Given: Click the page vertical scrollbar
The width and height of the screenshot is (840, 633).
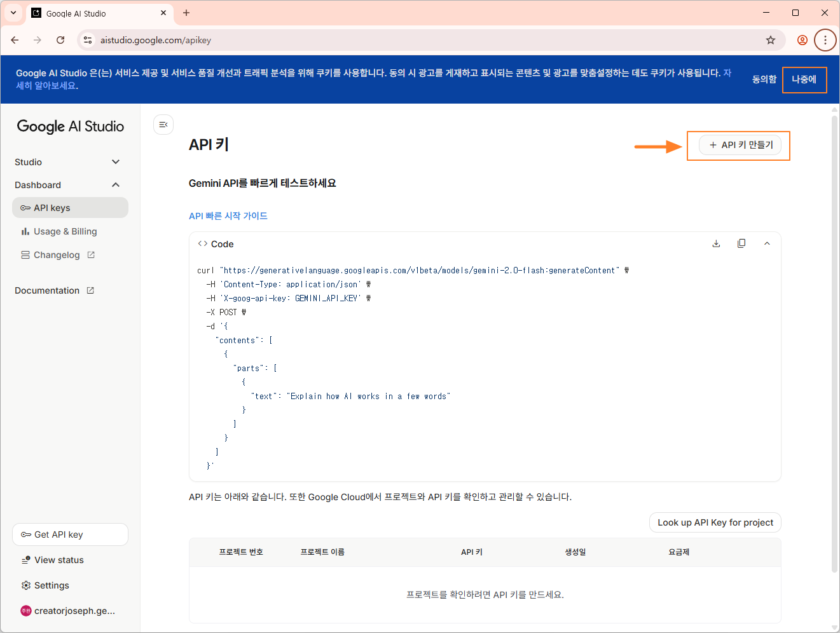Looking at the screenshot, I should pos(834,343).
